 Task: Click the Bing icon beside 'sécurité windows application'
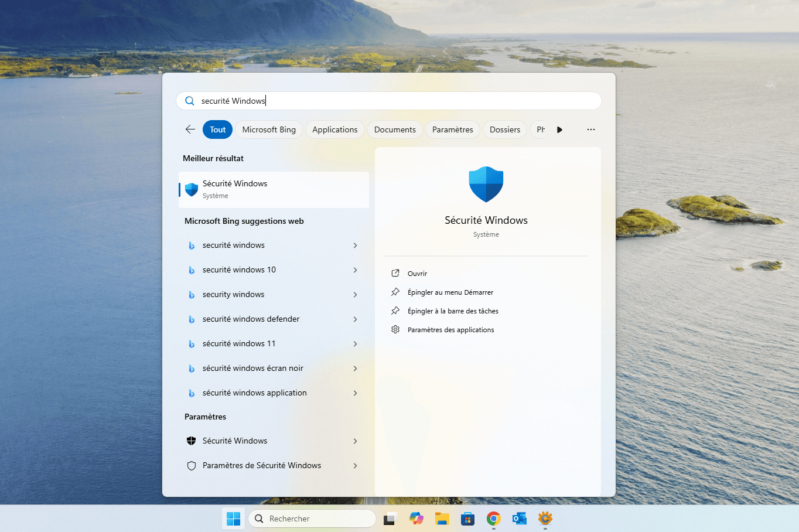coord(191,393)
